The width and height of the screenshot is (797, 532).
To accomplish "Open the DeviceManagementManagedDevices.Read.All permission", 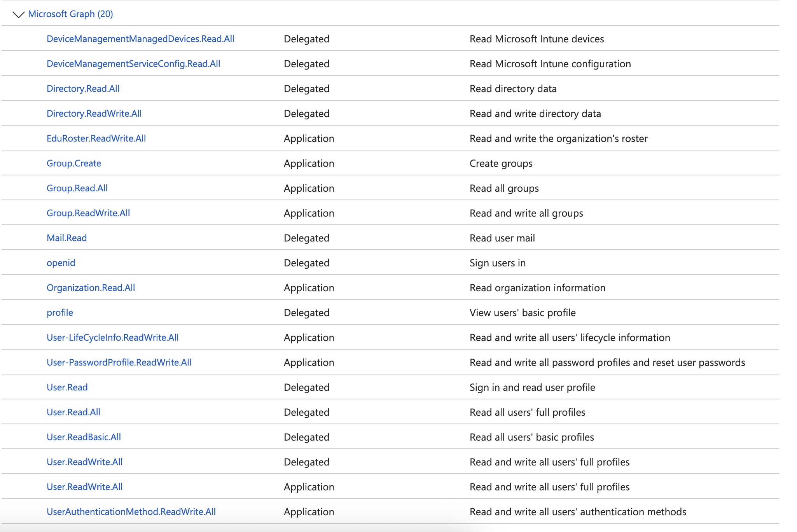I will click(140, 39).
